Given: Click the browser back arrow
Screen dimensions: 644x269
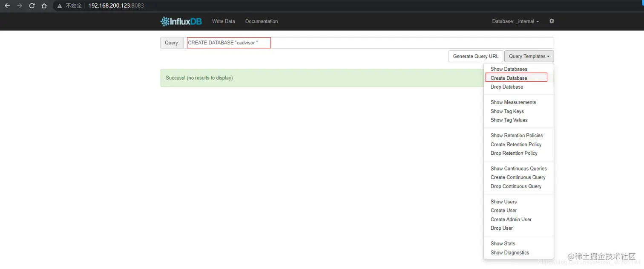Looking at the screenshot, I should [7, 6].
